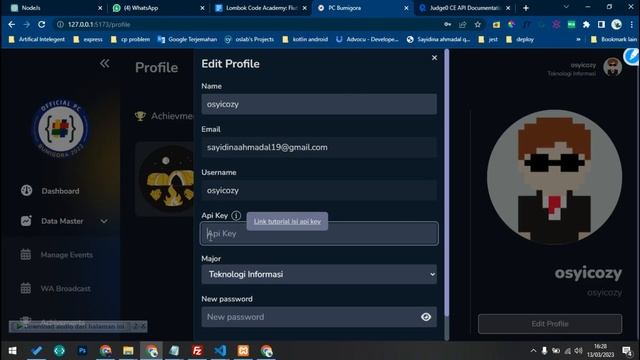Open the kotlin android bookmark folder
The image size is (640, 360).
point(305,39)
